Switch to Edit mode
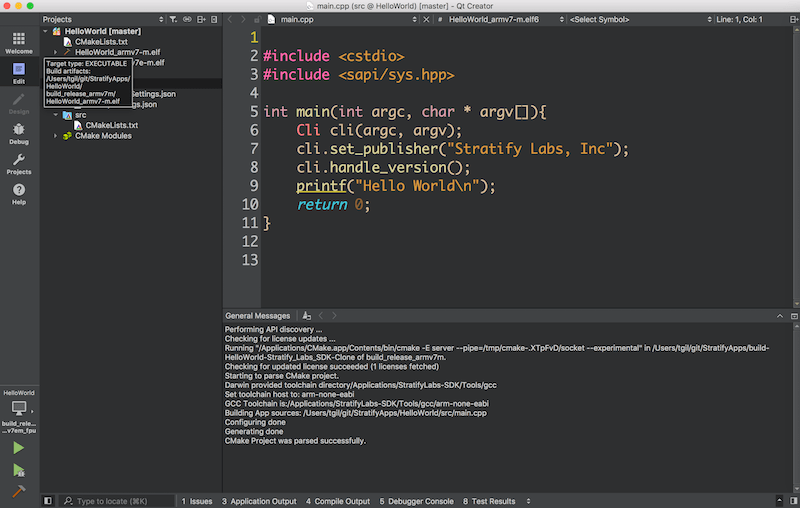800x508 pixels. click(x=19, y=73)
